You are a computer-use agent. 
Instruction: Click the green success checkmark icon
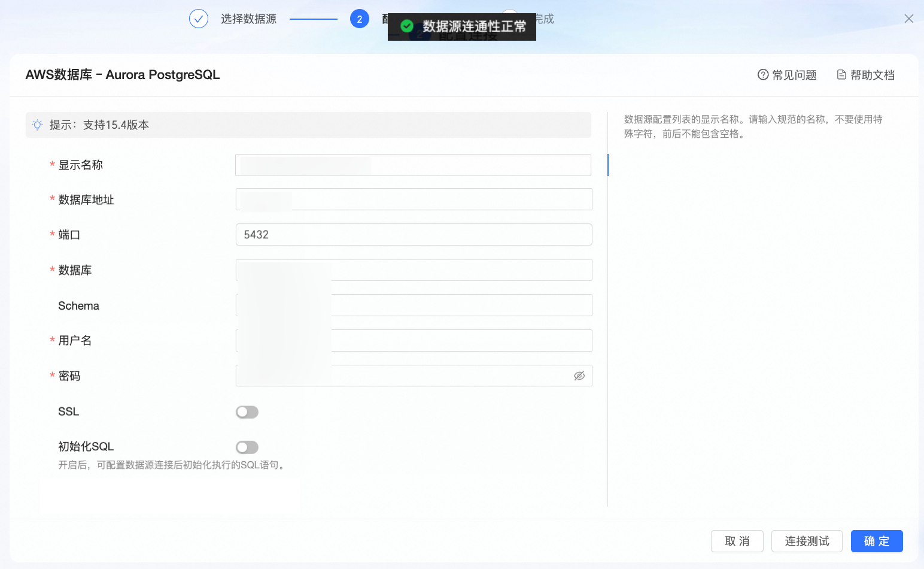click(407, 26)
